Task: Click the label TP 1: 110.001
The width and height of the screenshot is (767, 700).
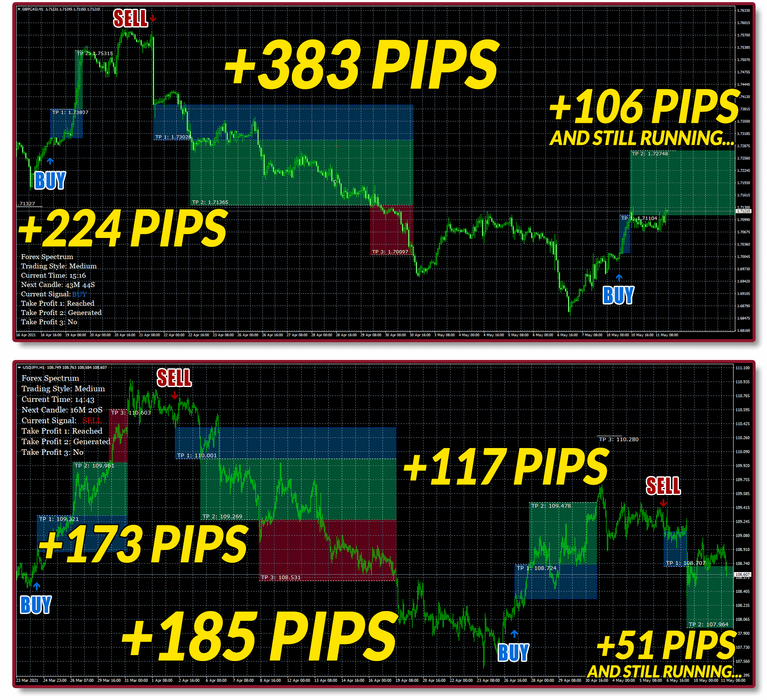Action: pyautogui.click(x=197, y=455)
